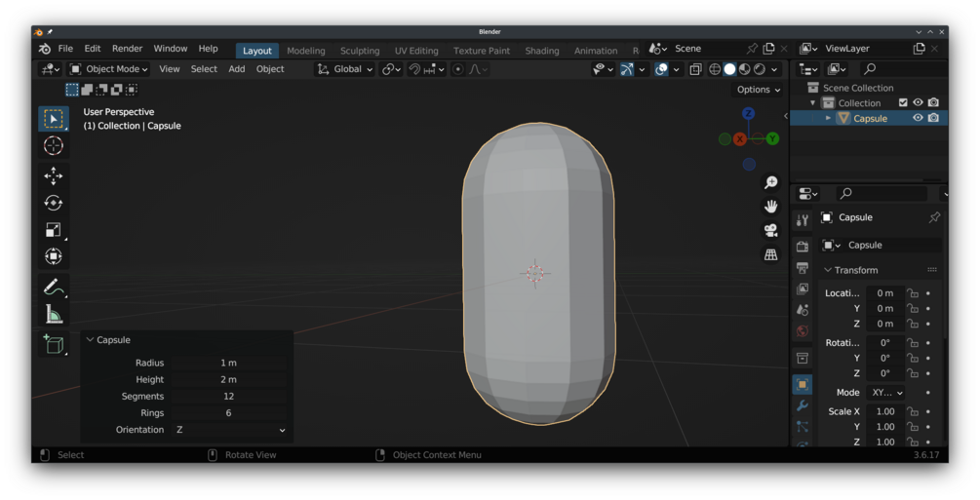The image size is (980, 500).
Task: Activate the 3D Cursor tool
Action: [x=53, y=145]
